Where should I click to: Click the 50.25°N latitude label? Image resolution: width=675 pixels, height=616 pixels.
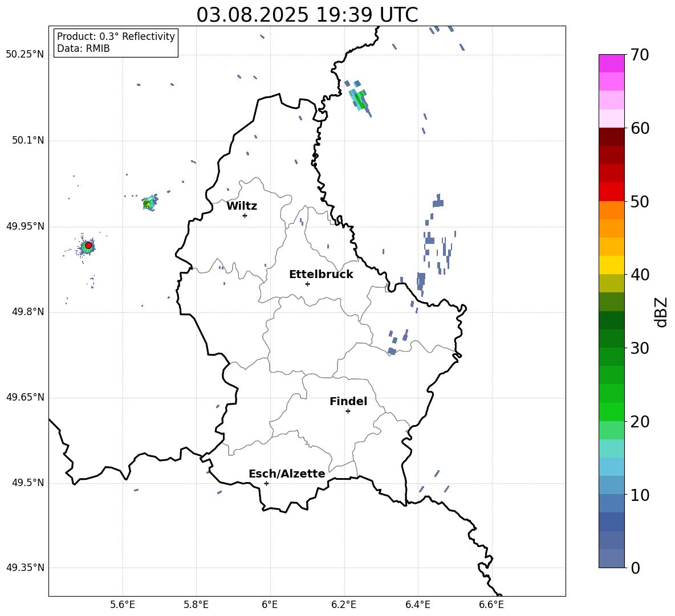[x=25, y=55]
